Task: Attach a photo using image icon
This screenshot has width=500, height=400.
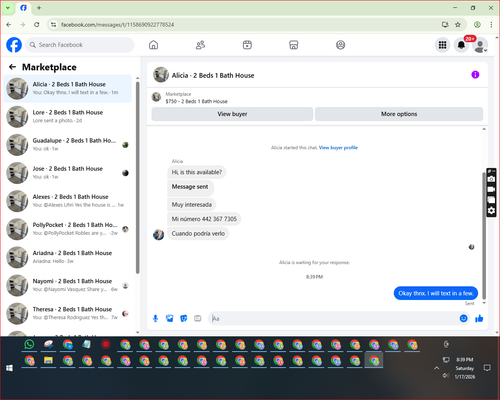Action: click(x=169, y=319)
